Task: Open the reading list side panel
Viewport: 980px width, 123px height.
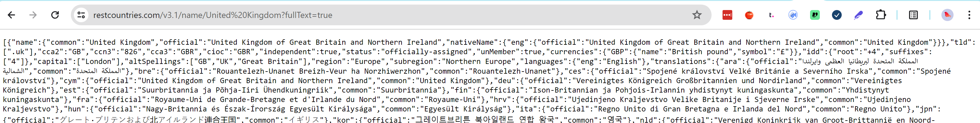Action: (913, 15)
